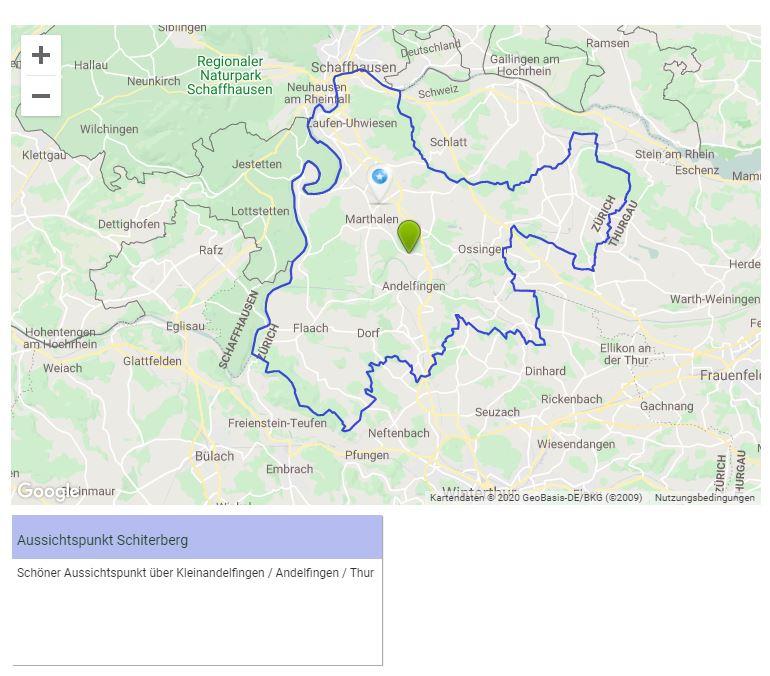Click the Andelfingen town label
The width and height of the screenshot is (770, 676).
(413, 286)
